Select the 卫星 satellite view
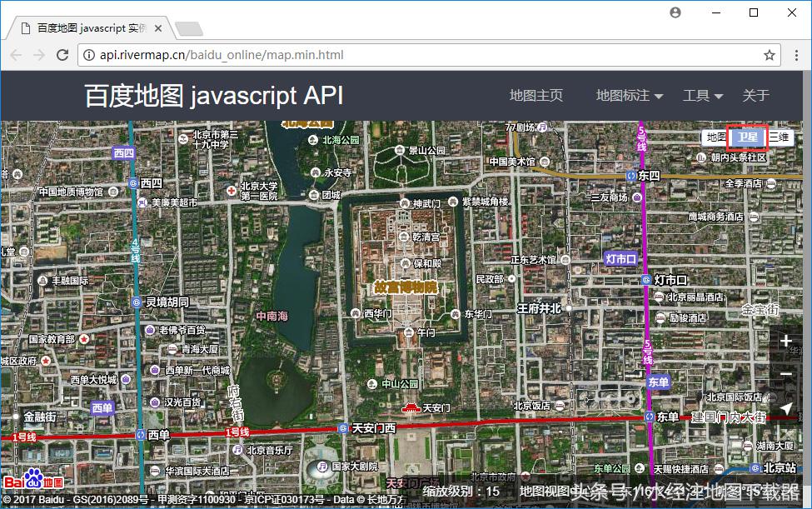 747,137
